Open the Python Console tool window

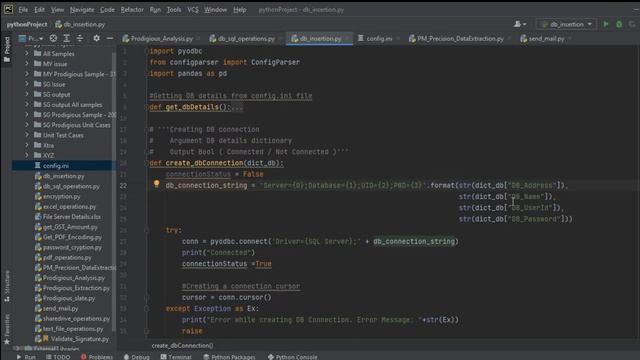pos(293,357)
